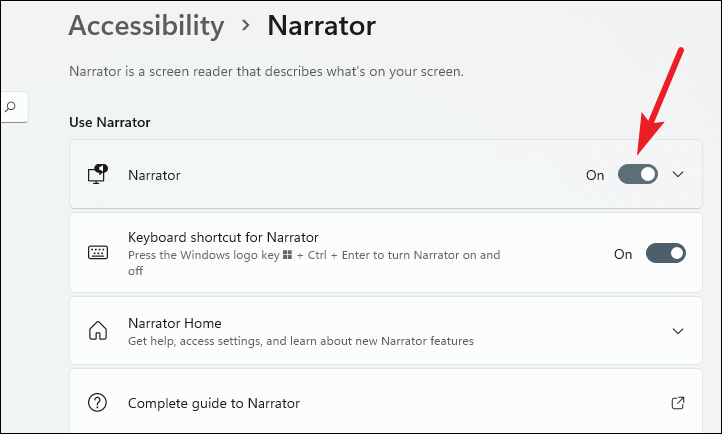Click the breadcrumb arrow after Accessibility
Screen dimensions: 722x434
pos(246,25)
